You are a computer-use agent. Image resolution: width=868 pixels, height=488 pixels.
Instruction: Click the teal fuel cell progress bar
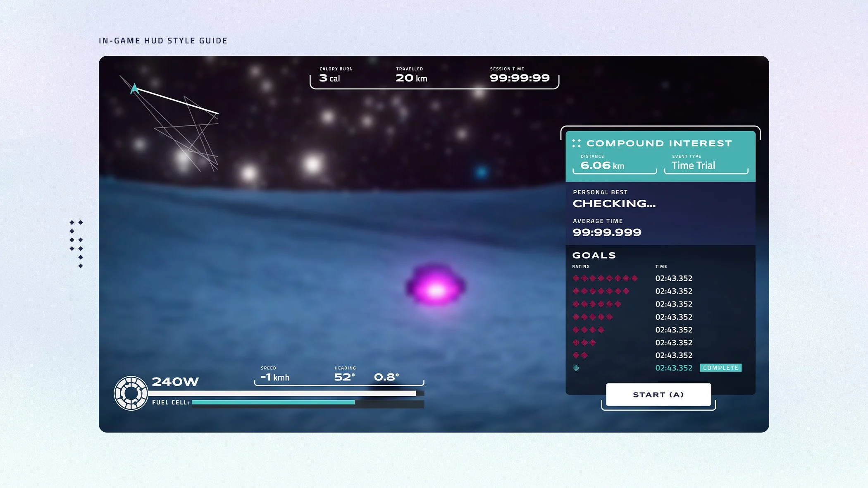pos(273,402)
